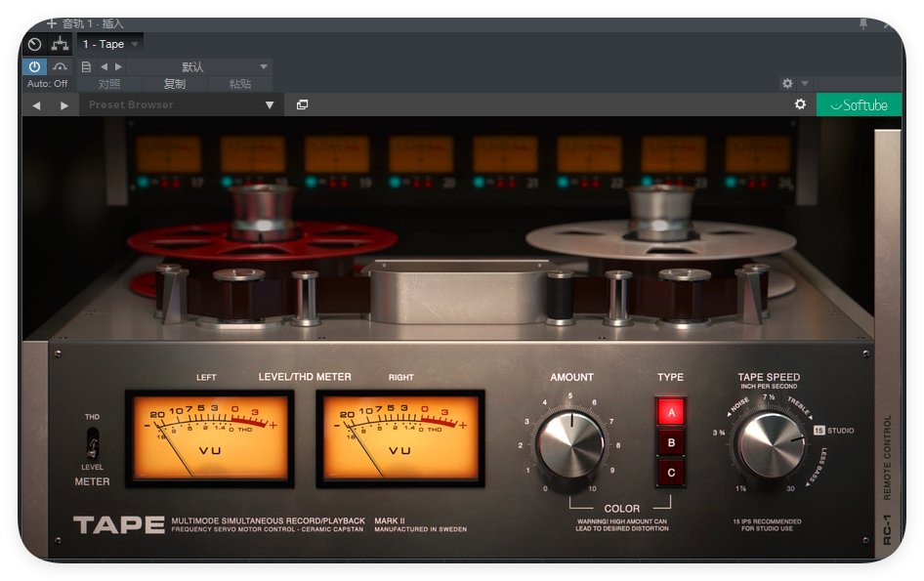The height and width of the screenshot is (581, 924).
Task: Select tape type B
Action: tap(671, 442)
